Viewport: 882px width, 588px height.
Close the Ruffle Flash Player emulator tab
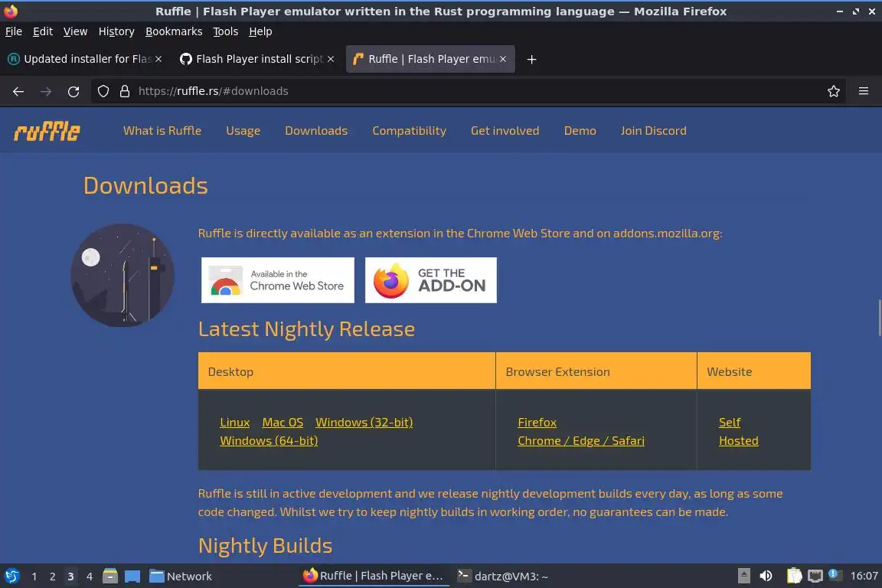(x=503, y=59)
